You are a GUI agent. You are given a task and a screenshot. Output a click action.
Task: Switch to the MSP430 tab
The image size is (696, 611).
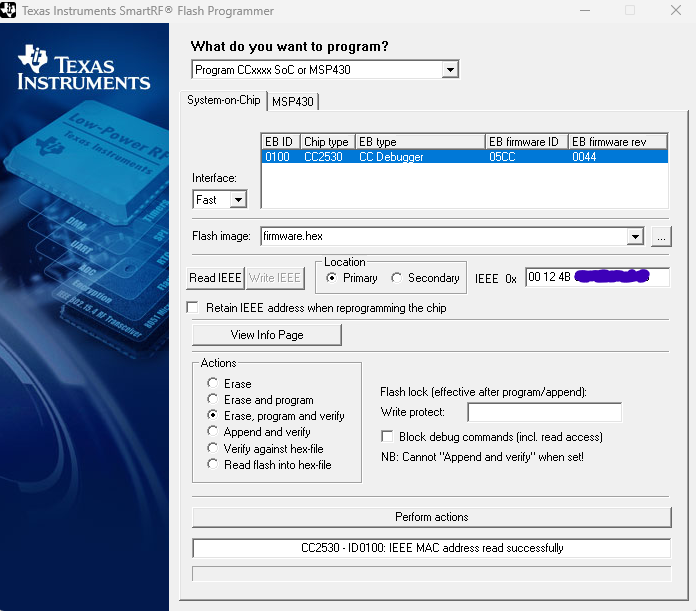293,102
